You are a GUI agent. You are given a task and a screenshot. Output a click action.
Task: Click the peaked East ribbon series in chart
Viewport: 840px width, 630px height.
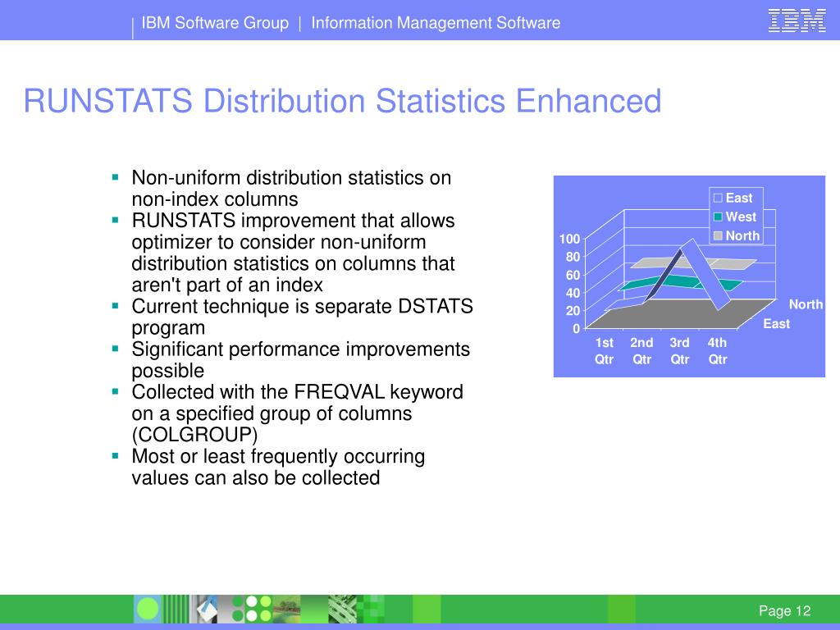point(706,273)
